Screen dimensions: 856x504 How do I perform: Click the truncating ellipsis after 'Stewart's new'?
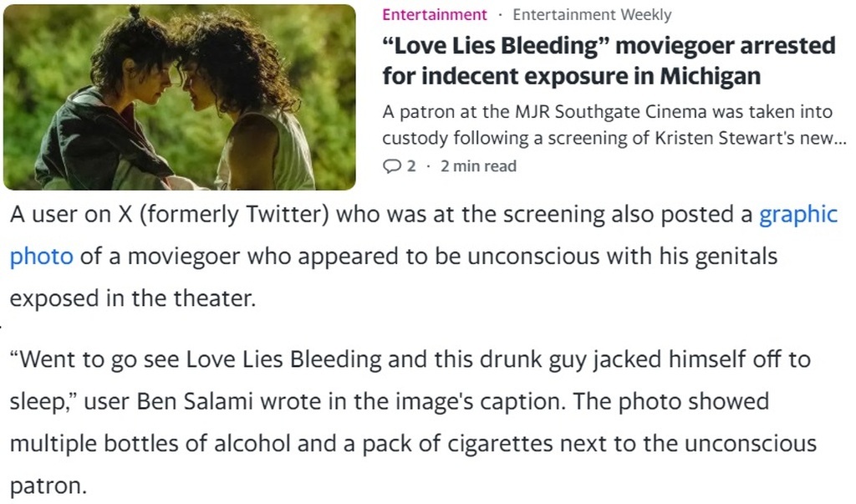click(x=840, y=140)
